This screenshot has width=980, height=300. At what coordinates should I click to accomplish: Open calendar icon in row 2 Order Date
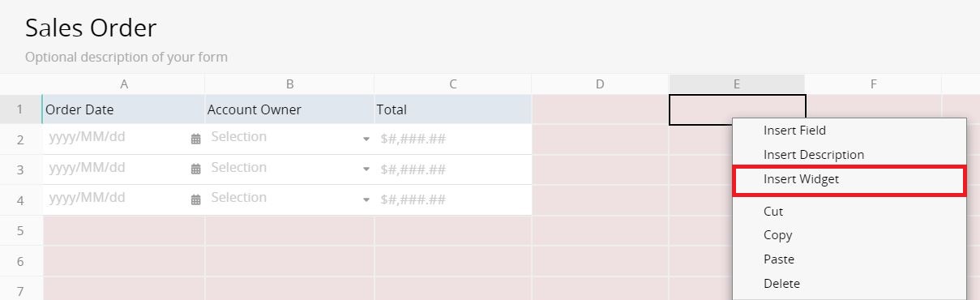pos(195,139)
